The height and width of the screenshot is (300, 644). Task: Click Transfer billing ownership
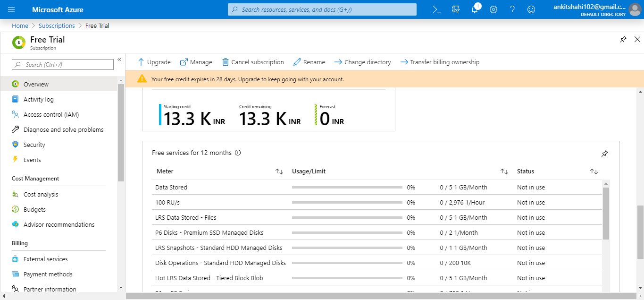point(440,62)
